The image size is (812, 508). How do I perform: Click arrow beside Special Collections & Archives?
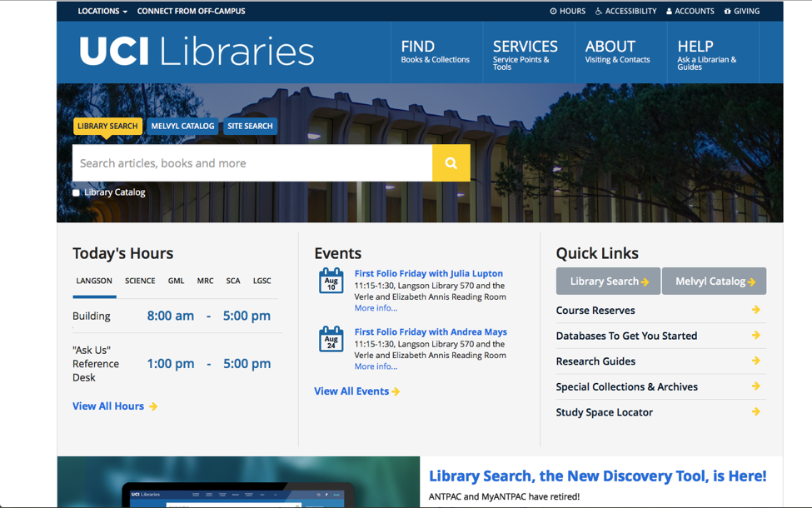click(756, 386)
